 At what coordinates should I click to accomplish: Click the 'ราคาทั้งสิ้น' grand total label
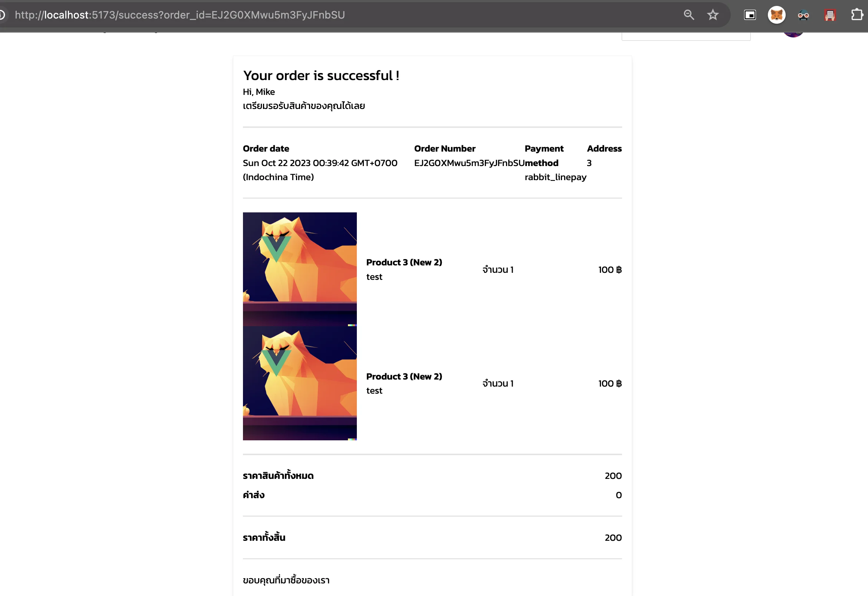[264, 537]
